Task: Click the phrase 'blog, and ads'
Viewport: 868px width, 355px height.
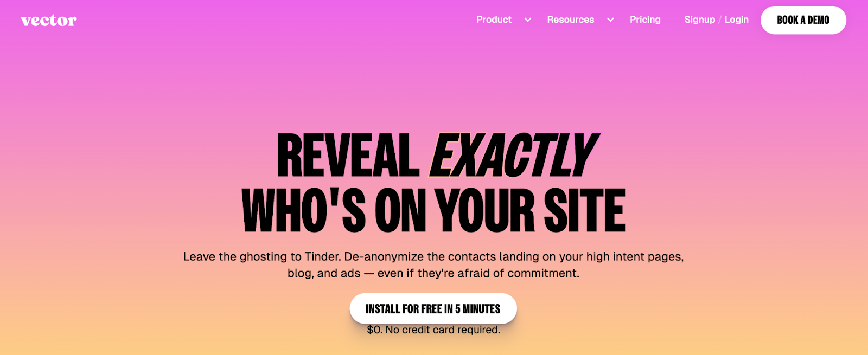Action: click(x=324, y=273)
